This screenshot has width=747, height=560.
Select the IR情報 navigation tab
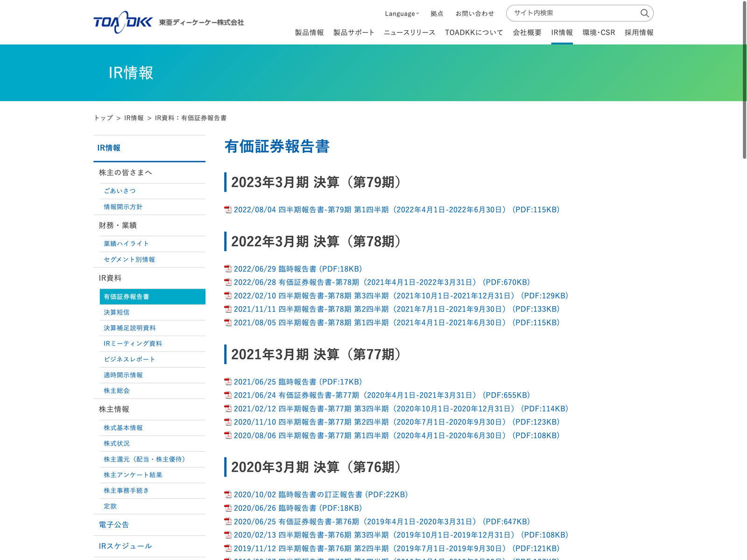coord(562,33)
